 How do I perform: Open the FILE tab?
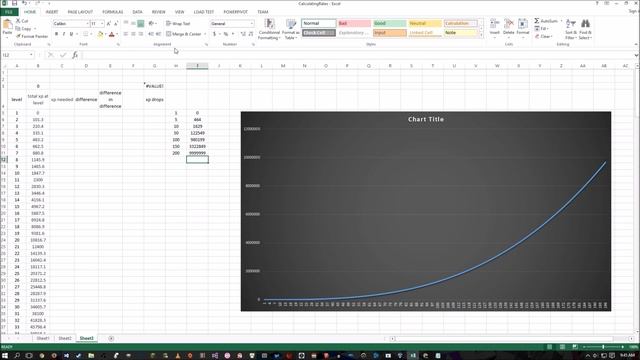click(x=9, y=12)
